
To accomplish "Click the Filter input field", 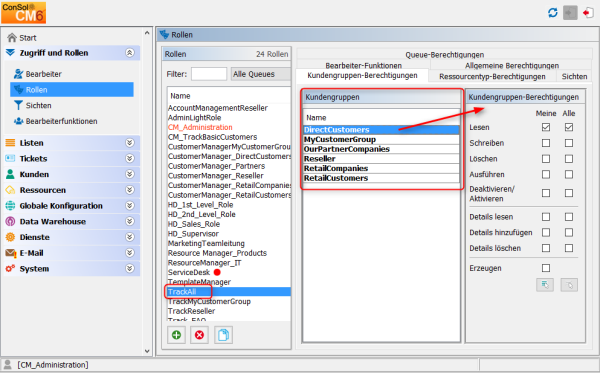I will (x=209, y=74).
